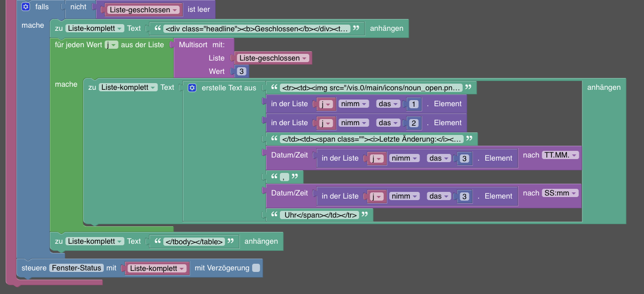The height and width of the screenshot is (294, 644).
Task: Edit the element index number 1
Action: [414, 104]
